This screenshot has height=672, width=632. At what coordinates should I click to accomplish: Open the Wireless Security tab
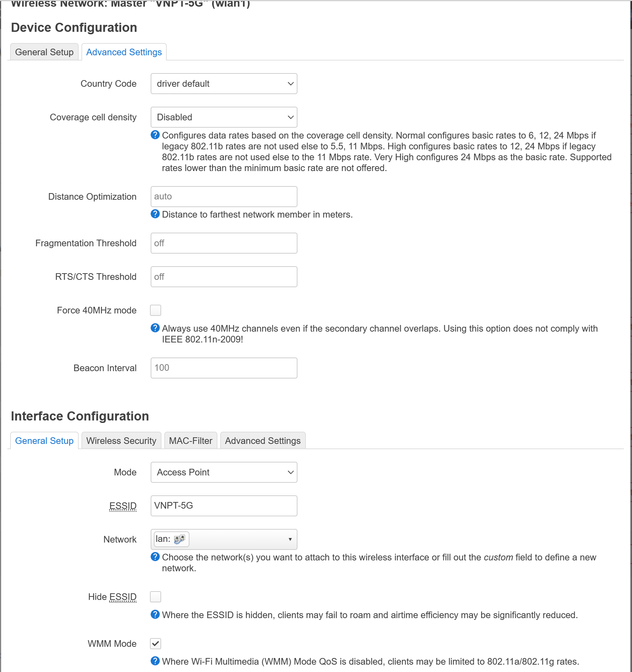121,441
